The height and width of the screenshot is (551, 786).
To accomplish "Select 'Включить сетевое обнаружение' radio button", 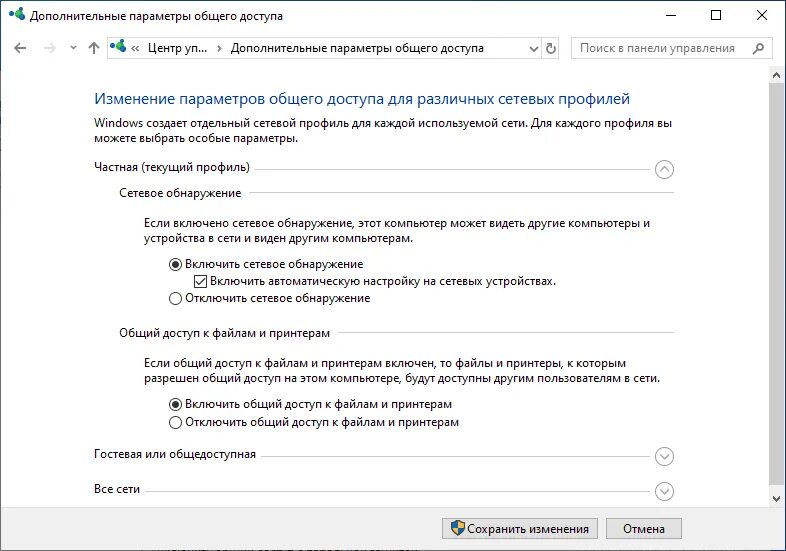I will pos(175,264).
